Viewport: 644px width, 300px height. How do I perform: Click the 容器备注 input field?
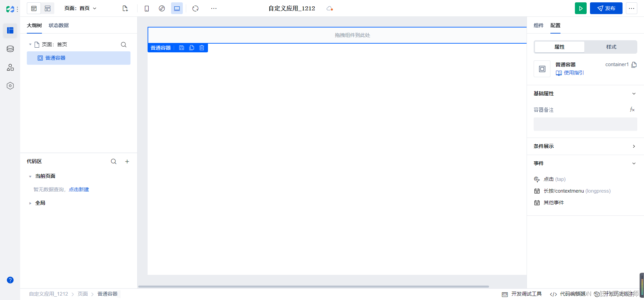[585, 124]
